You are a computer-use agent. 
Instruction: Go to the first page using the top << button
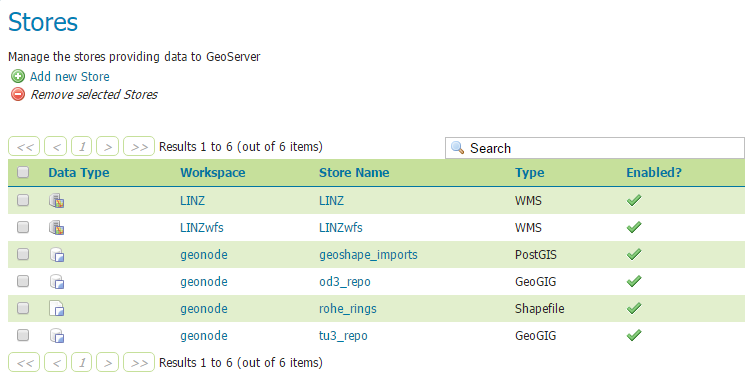24,147
